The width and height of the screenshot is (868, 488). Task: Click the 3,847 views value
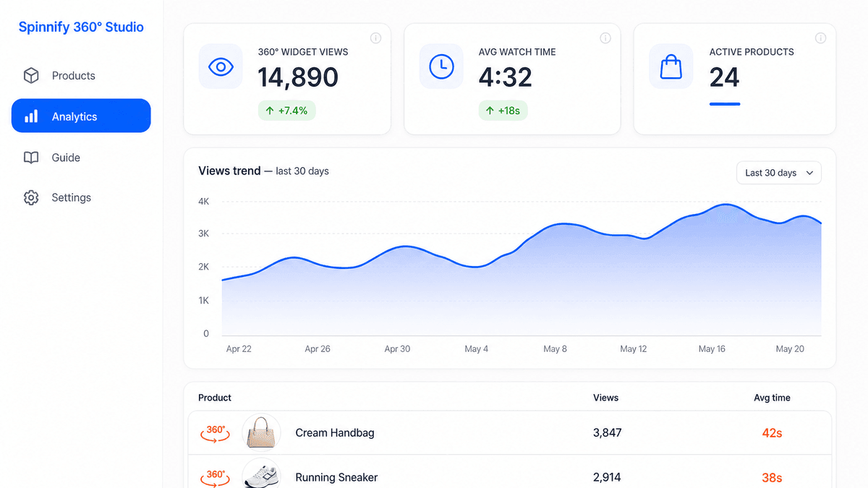607,433
